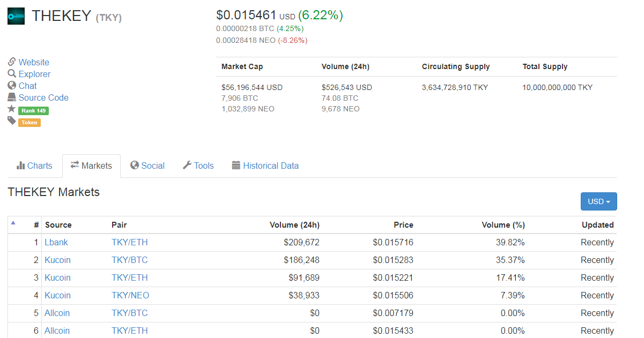
Task: Open the Historical Data tab
Action: [x=265, y=166]
